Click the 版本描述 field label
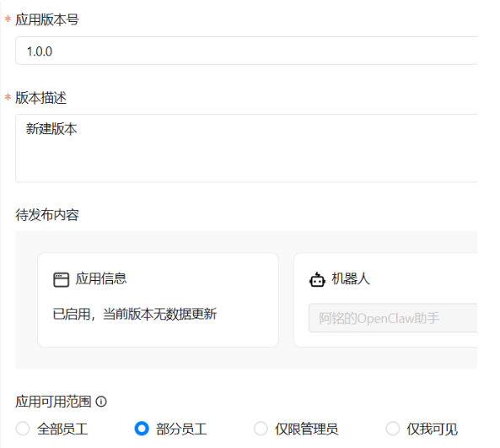The height and width of the screenshot is (448, 500). click(40, 98)
